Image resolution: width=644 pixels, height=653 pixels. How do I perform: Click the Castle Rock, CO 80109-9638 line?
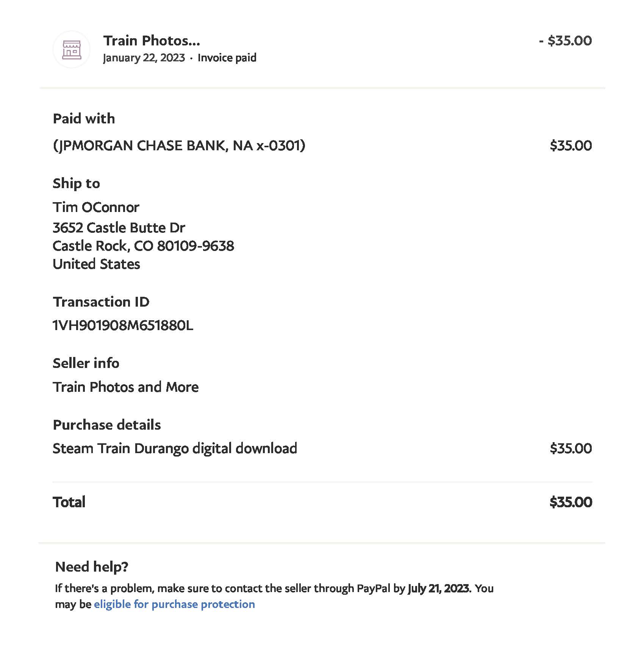143,246
